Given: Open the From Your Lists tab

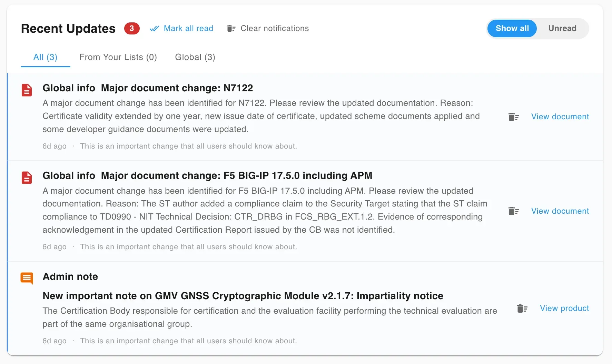Looking at the screenshot, I should click(118, 57).
